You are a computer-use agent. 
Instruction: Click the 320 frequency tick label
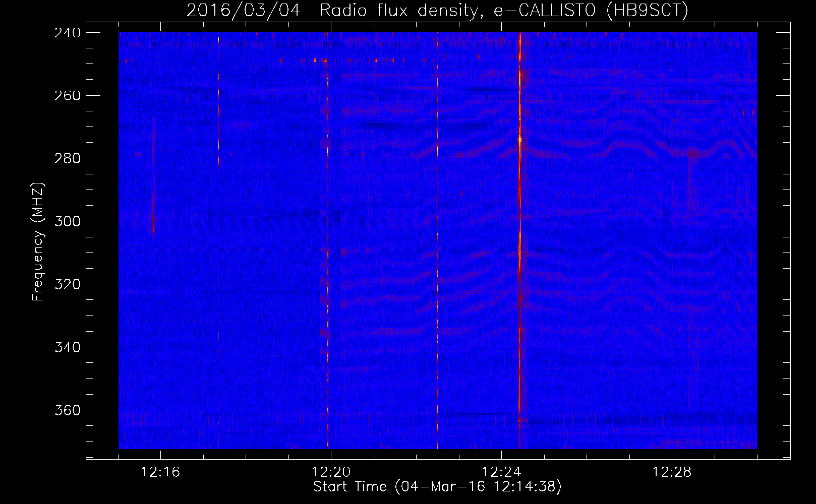point(67,285)
